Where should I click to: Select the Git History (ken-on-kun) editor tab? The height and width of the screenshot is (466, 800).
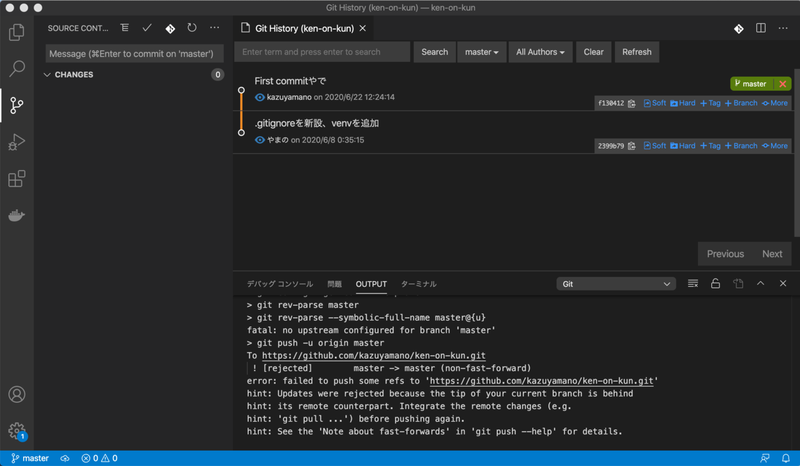(x=303, y=29)
